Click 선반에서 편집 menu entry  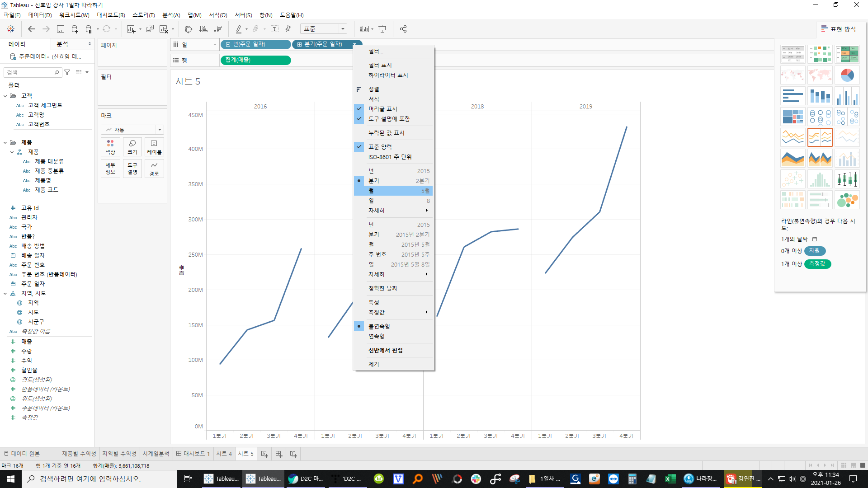393,350
